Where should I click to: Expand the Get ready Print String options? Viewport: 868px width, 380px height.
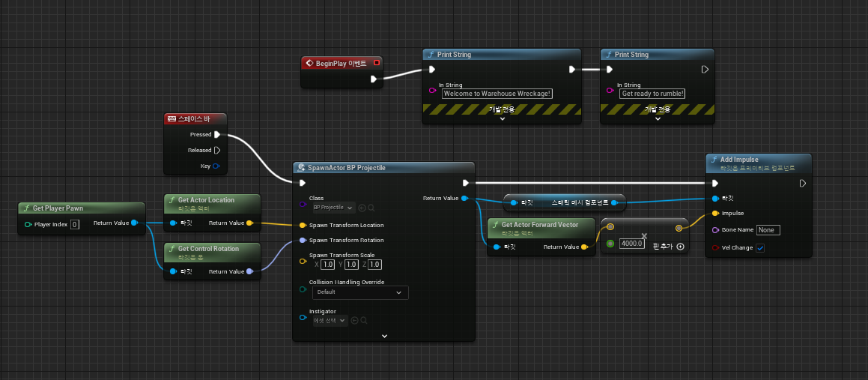click(x=658, y=118)
